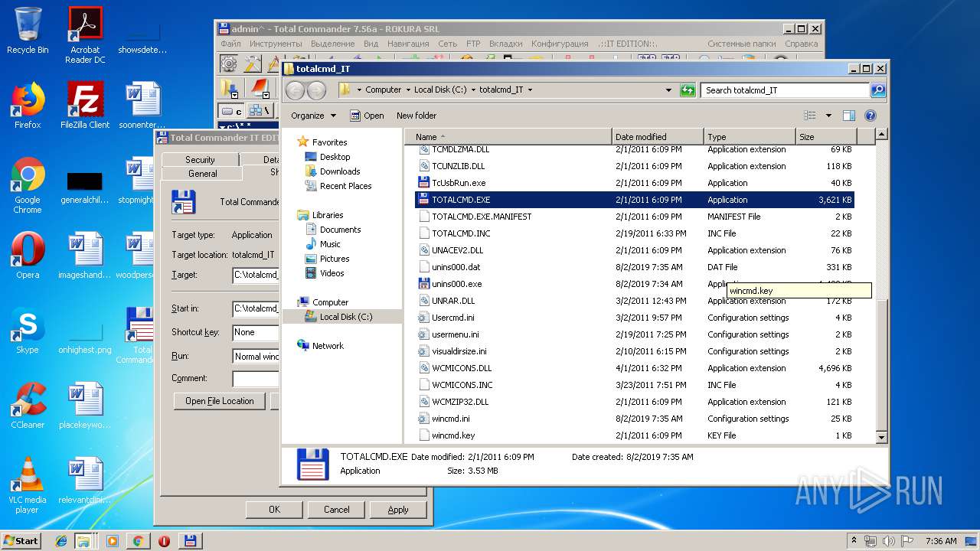Open Windows Media Player taskbar icon

[112, 541]
